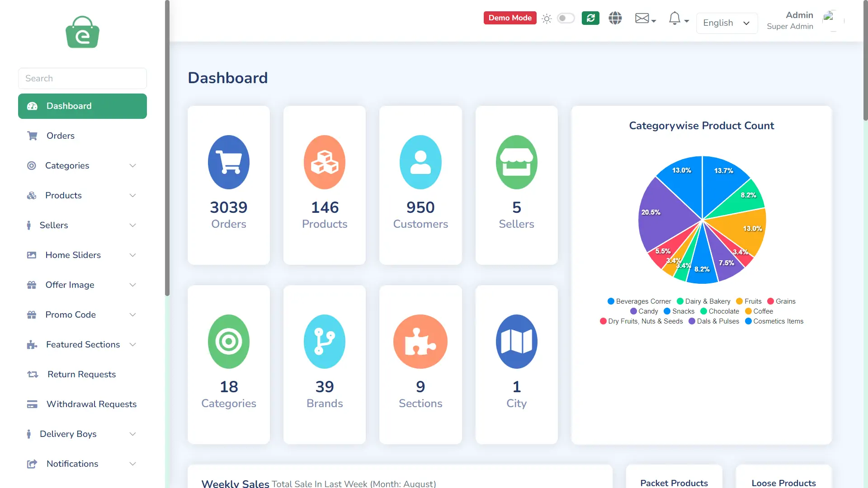Screen dimensions: 868x488
Task: Open Withdrawal Requests in sidebar
Action: click(x=91, y=404)
